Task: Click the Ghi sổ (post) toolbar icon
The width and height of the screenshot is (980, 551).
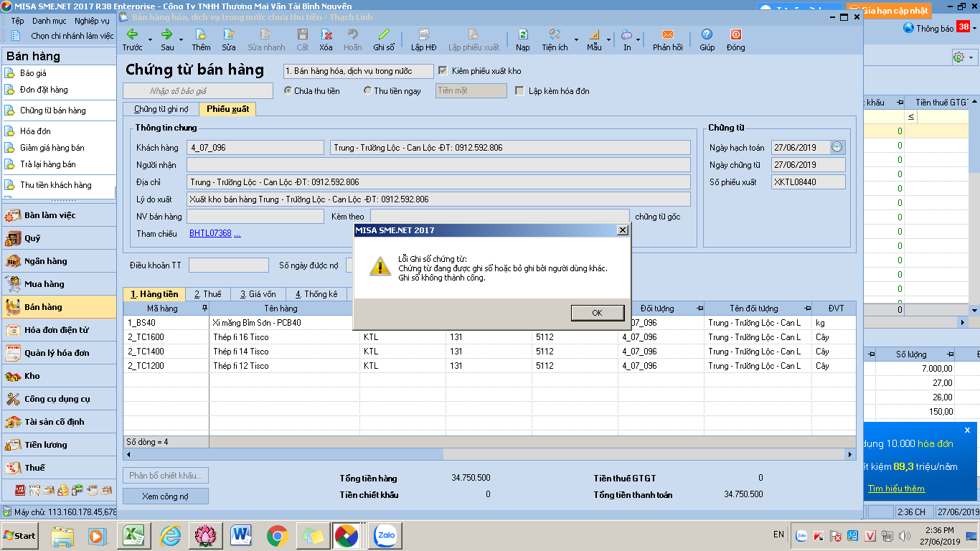Action: tap(384, 34)
